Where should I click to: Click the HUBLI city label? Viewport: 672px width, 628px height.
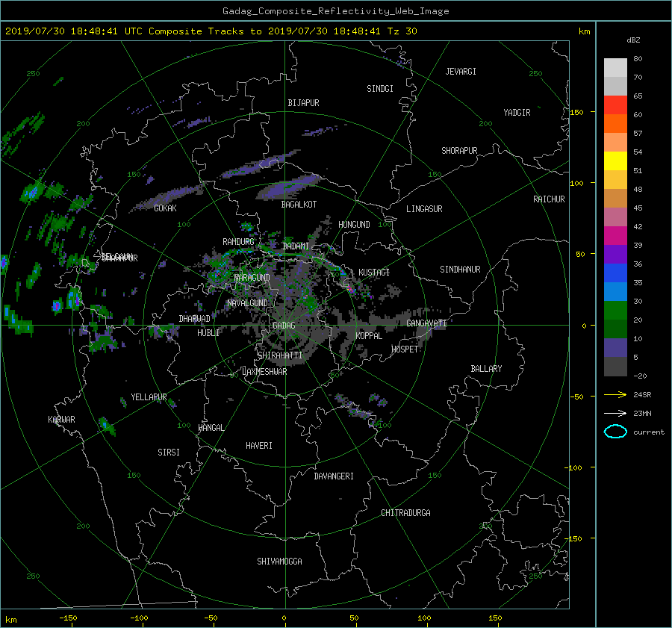coord(208,333)
